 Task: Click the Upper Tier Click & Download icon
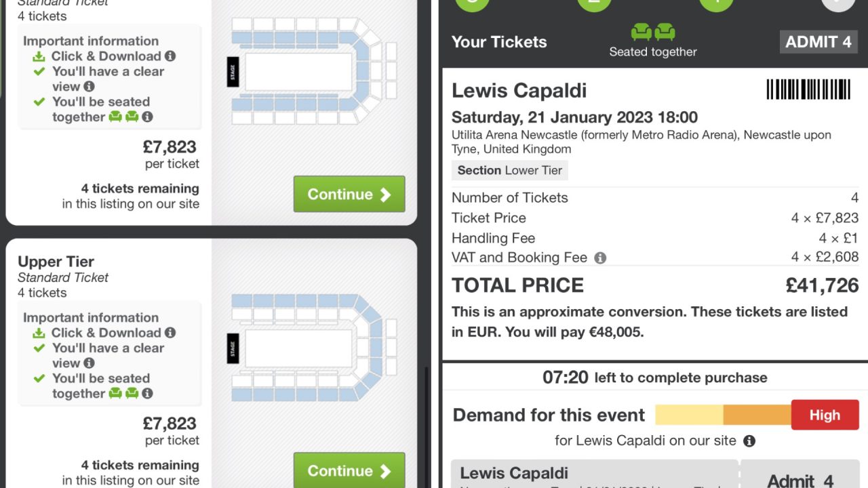[39, 332]
